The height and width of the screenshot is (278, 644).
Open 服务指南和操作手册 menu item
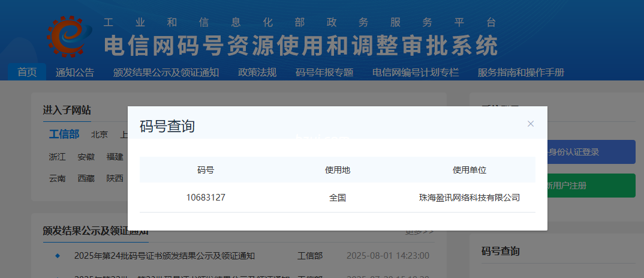click(x=521, y=73)
